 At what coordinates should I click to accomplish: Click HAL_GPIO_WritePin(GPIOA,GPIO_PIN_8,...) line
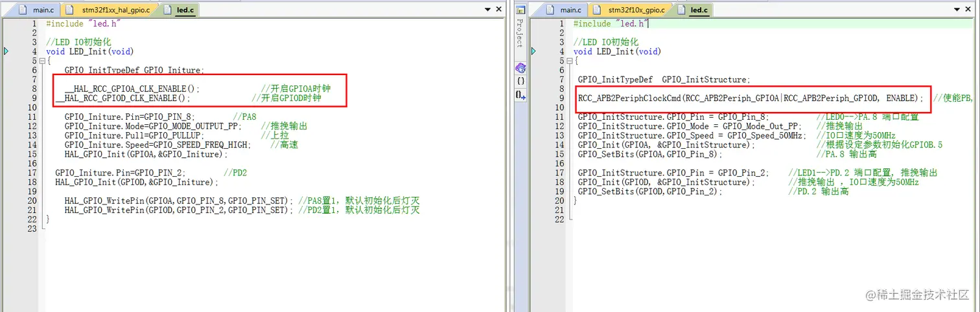click(178, 201)
